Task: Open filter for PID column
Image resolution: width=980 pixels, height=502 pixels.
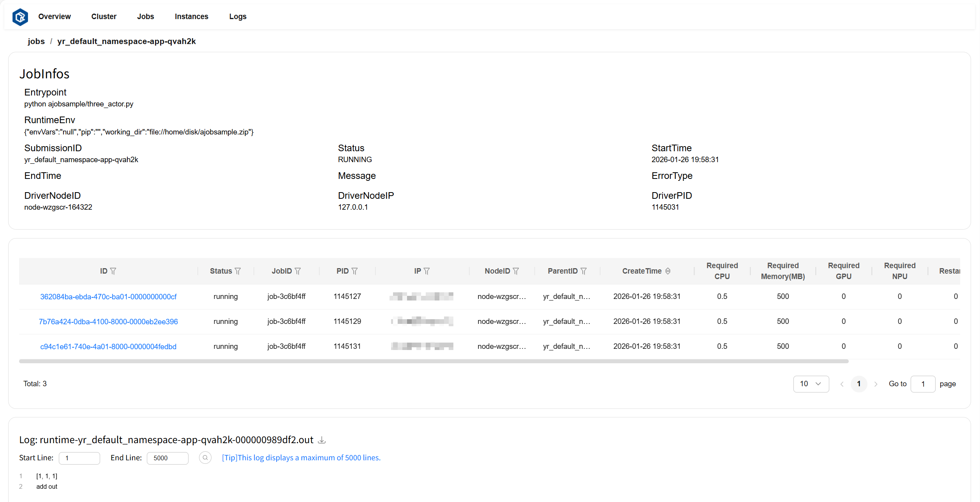Action: 354,271
